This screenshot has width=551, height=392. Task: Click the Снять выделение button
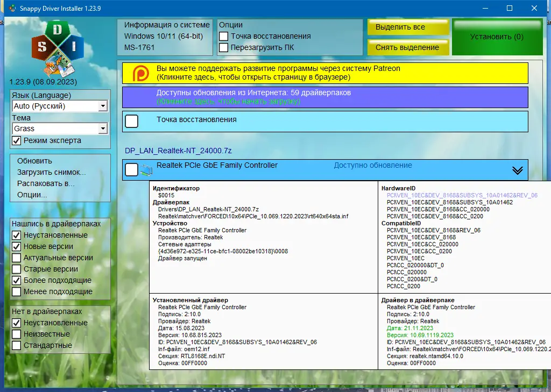(408, 47)
